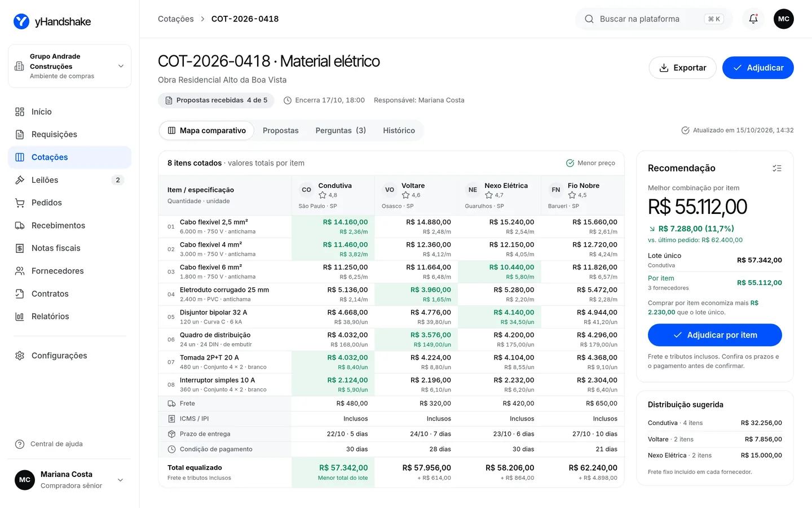Click the Fio Nobre FN badge
The image size is (812, 508).
pos(556,190)
